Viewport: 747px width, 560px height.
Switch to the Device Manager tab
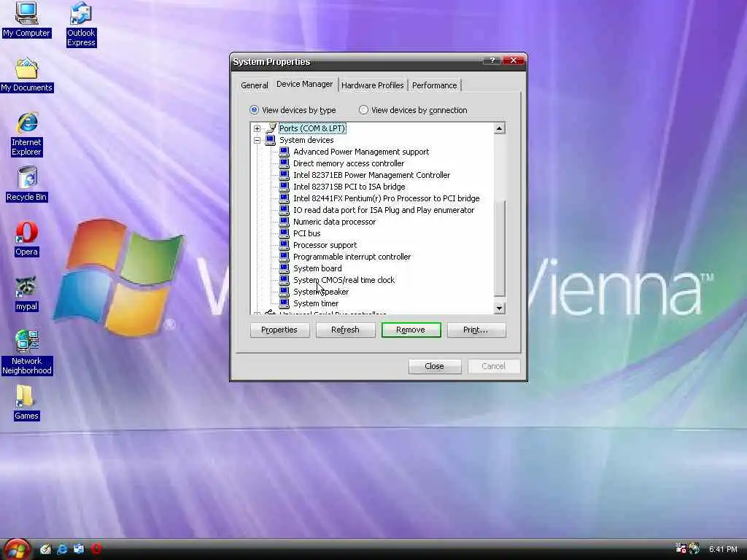tap(304, 85)
